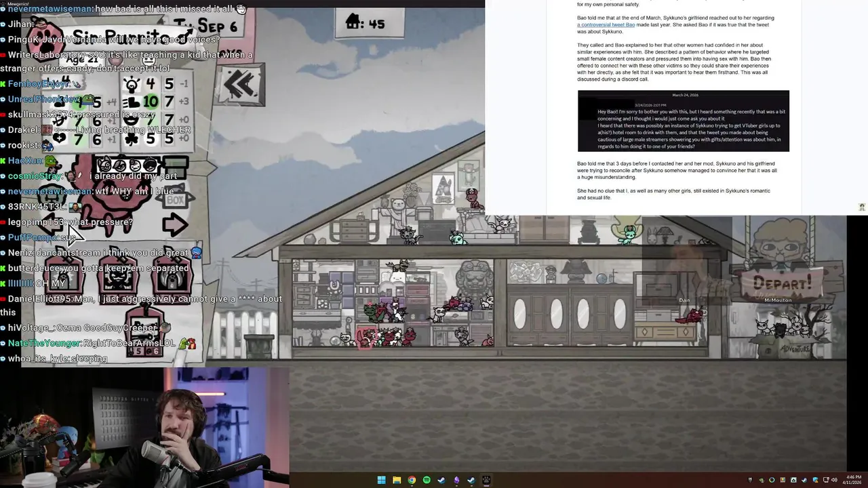Click the Sir Purrito cat name

121,37
